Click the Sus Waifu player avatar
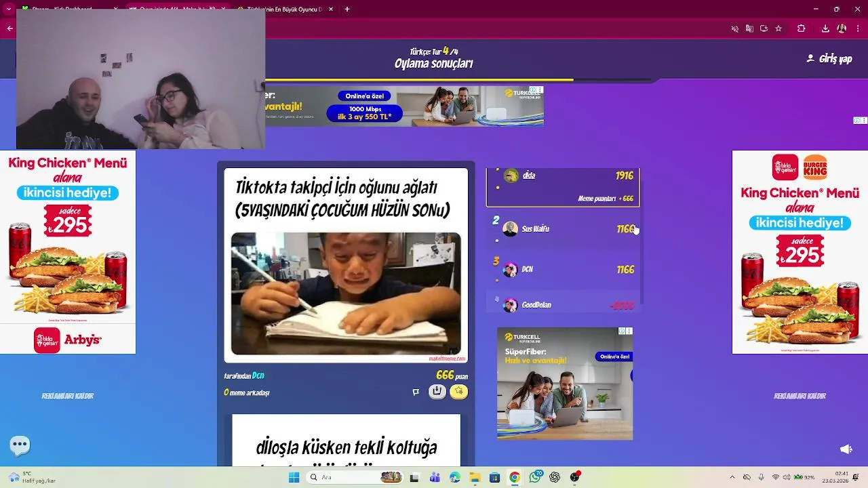The height and width of the screenshot is (488, 868). tap(511, 229)
